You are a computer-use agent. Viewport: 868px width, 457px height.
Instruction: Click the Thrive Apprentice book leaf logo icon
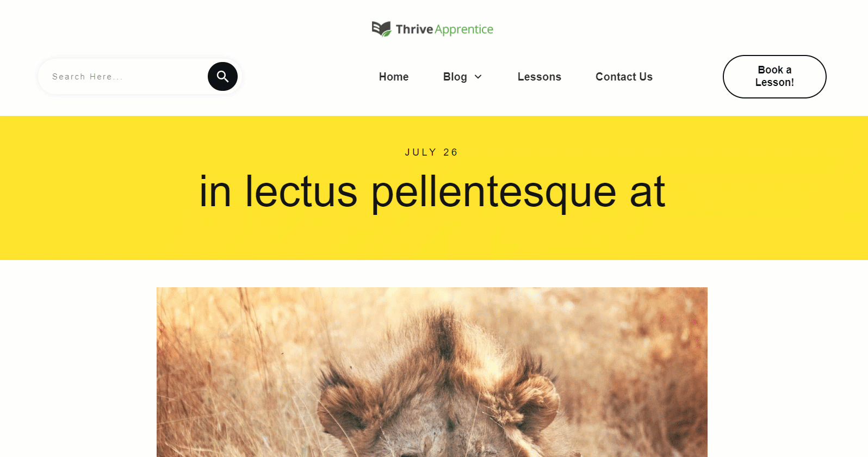[381, 29]
